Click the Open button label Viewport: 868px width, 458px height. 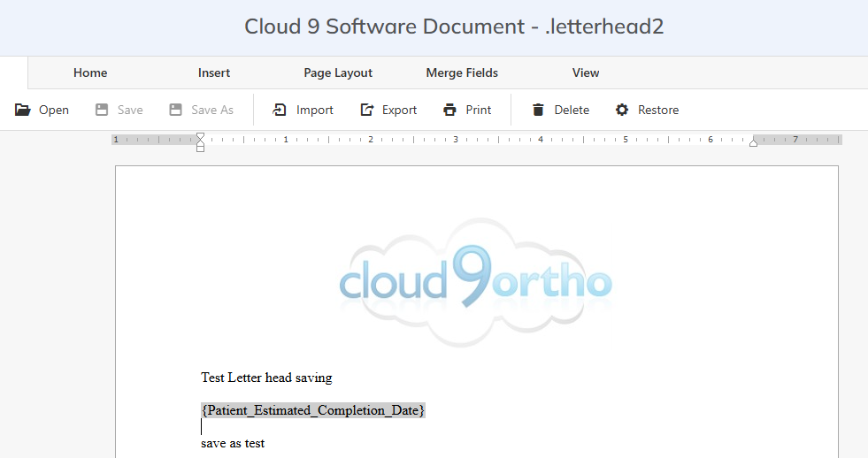coord(54,110)
